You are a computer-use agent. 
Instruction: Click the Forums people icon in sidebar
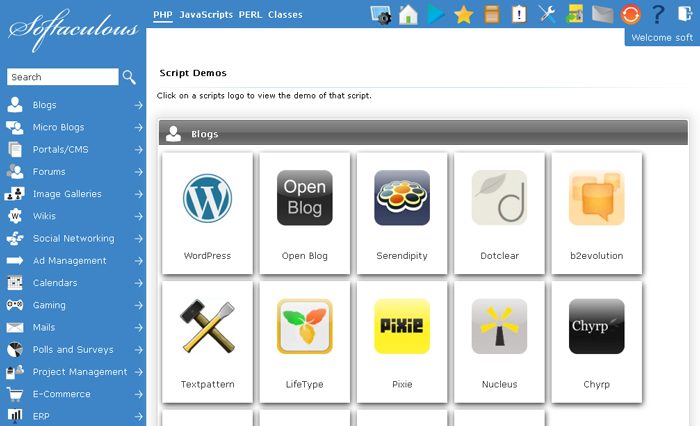15,171
